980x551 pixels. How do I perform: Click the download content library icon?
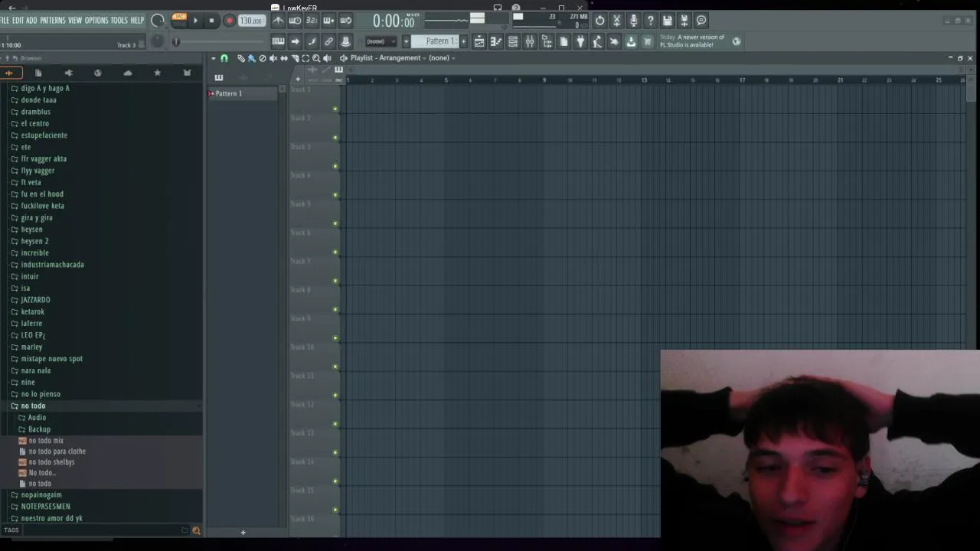point(631,41)
